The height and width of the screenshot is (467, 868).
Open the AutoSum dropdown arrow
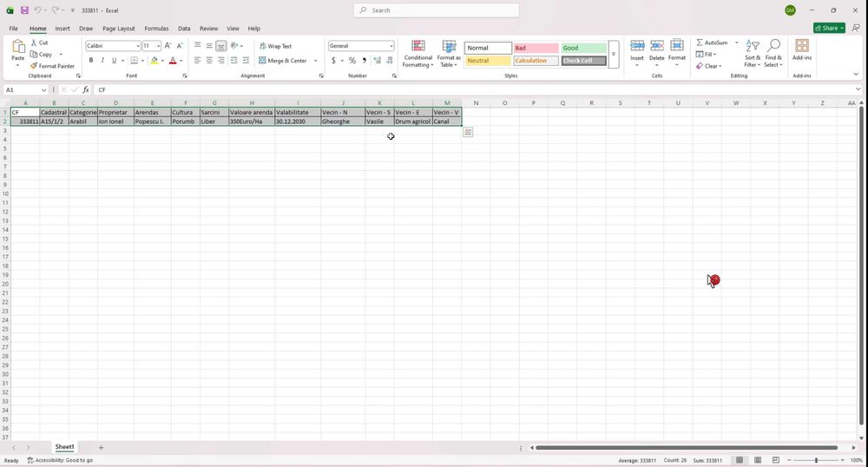(736, 43)
